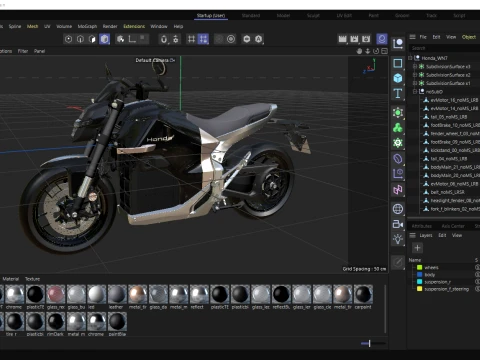Image resolution: width=480 pixels, height=360 pixels.
Task: Open the MoGraph menu
Action: 87,26
